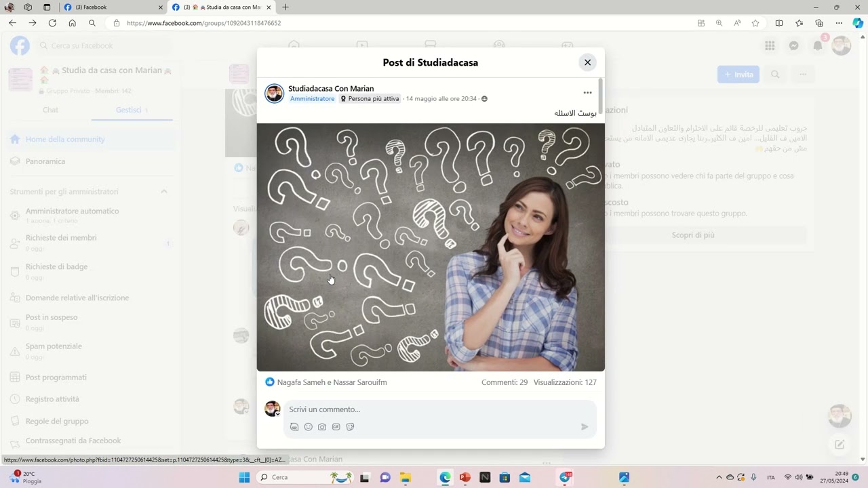Screen dimensions: 868x488
Task: Open Copilot in Edge sidebar
Action: 858,23
